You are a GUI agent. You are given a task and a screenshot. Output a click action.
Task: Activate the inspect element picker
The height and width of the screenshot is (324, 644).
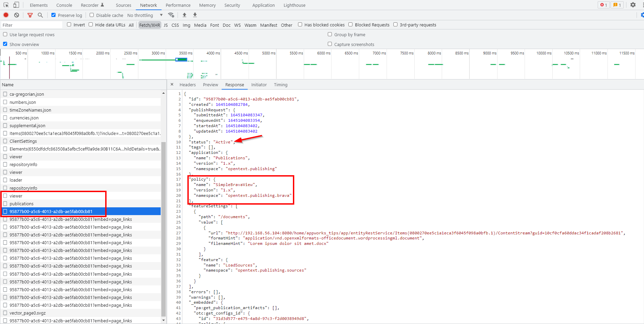6,5
